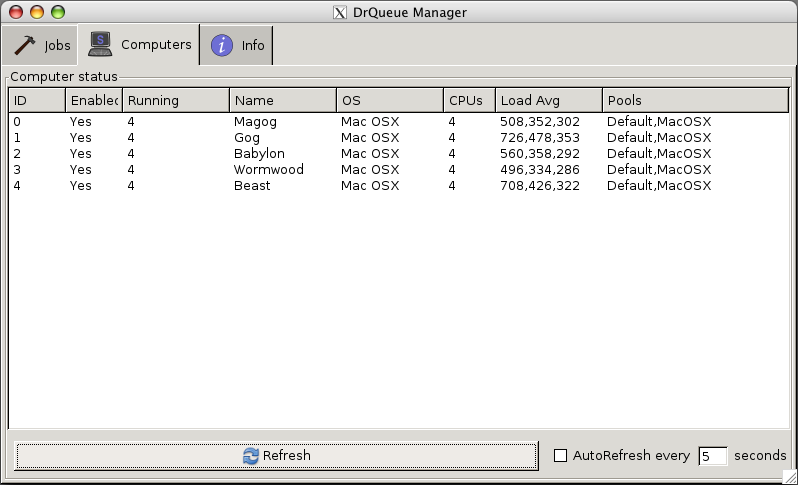The height and width of the screenshot is (485, 798).
Task: Select the Babylon computer row
Action: click(x=399, y=154)
